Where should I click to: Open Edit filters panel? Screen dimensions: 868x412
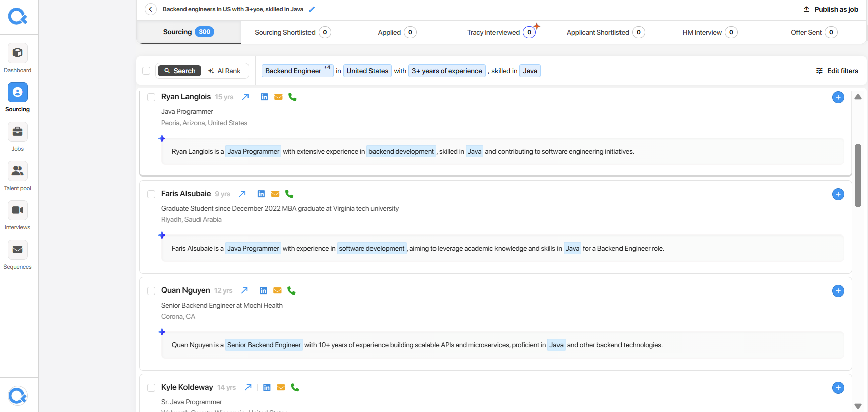(x=837, y=71)
